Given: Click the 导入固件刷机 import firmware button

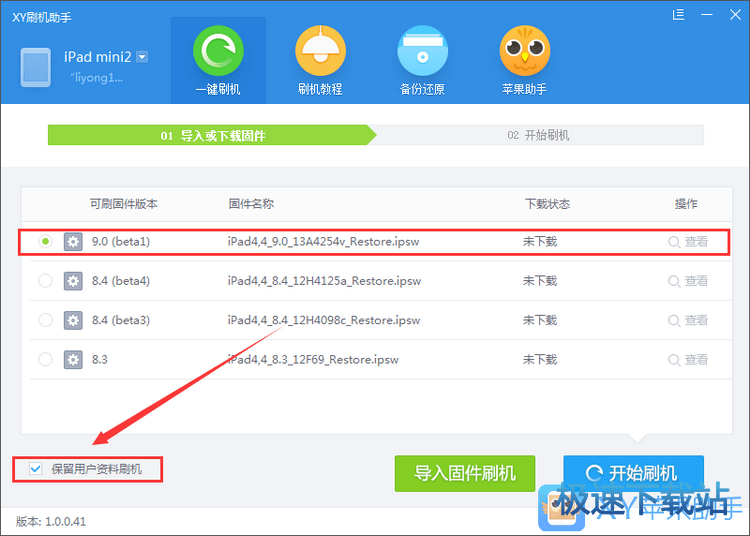Looking at the screenshot, I should coord(465,473).
